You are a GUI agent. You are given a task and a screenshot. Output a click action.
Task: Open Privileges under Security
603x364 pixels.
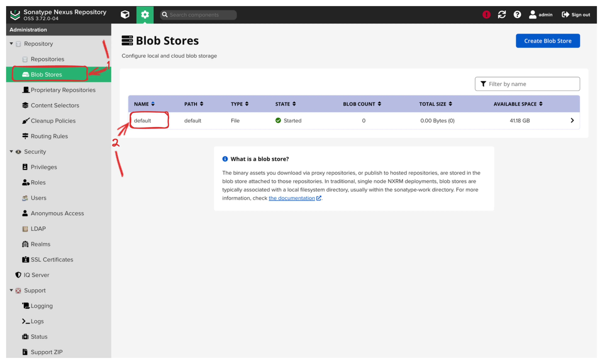(x=44, y=167)
